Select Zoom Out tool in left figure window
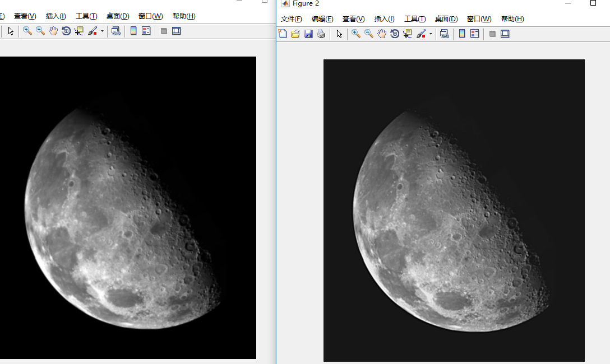610x364 pixels. pyautogui.click(x=40, y=31)
